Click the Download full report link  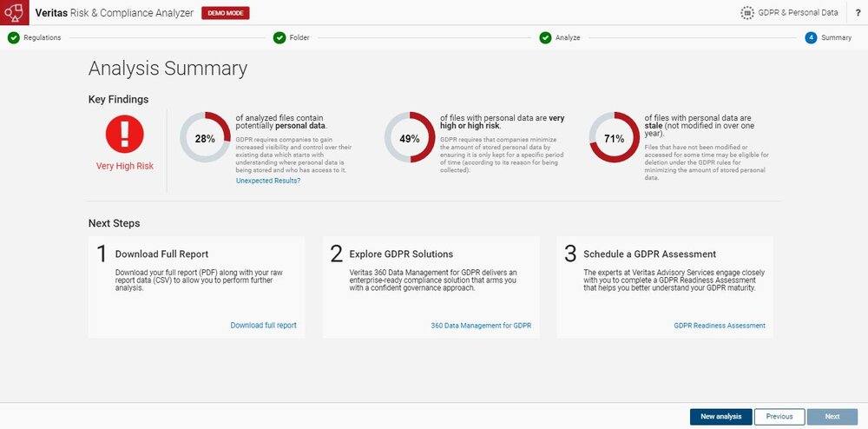(264, 326)
